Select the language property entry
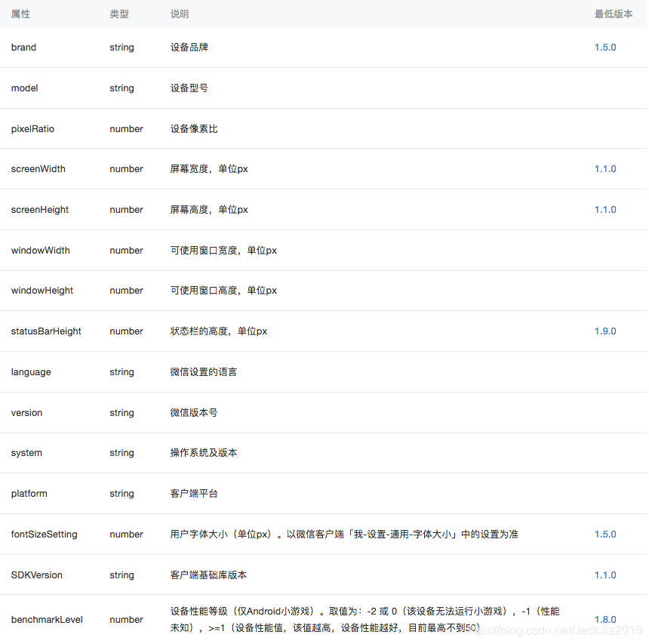649x644 pixels. tap(31, 371)
